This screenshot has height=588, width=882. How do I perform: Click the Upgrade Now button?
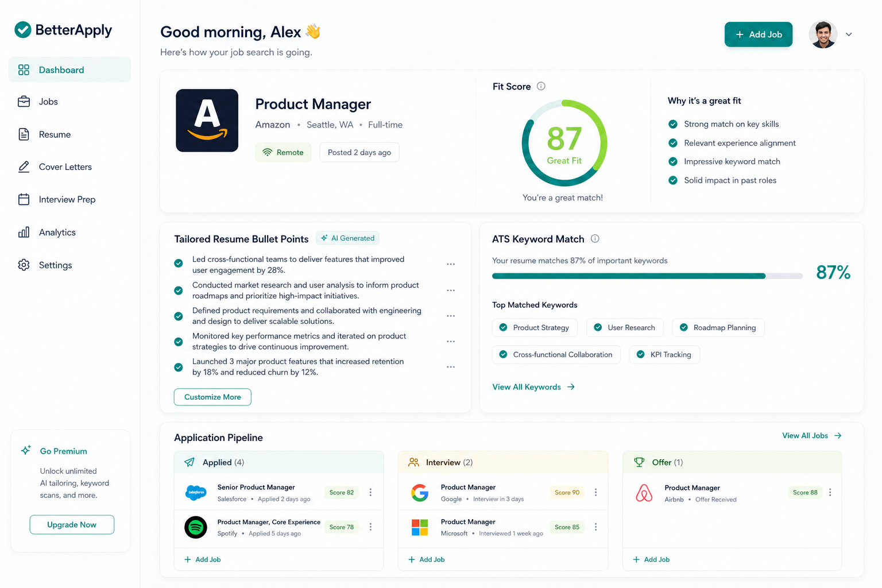click(x=72, y=525)
